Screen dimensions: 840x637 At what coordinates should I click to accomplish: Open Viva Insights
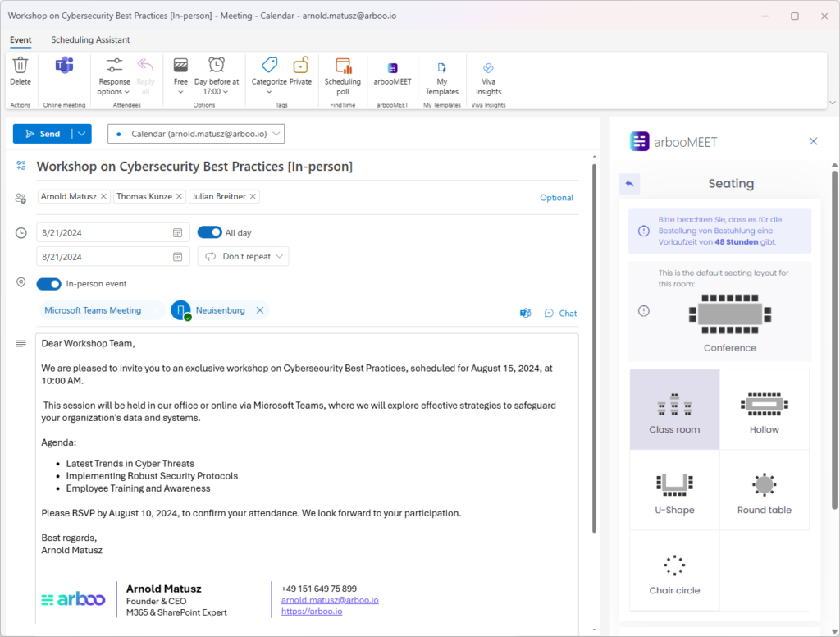tap(488, 78)
